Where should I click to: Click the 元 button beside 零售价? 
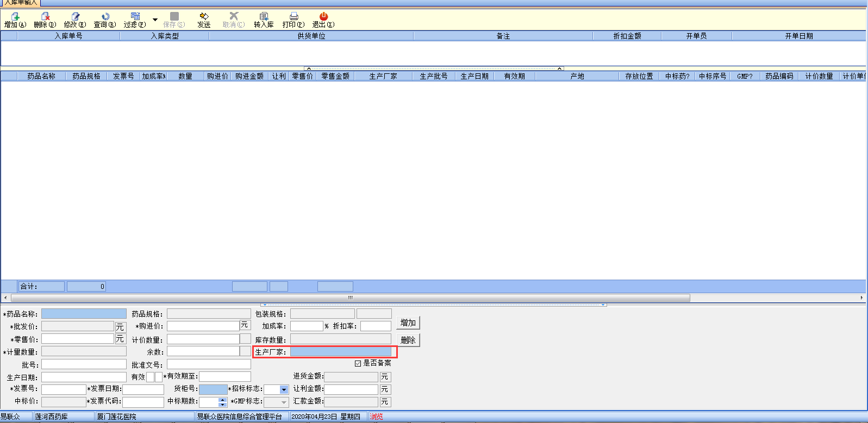tap(120, 339)
